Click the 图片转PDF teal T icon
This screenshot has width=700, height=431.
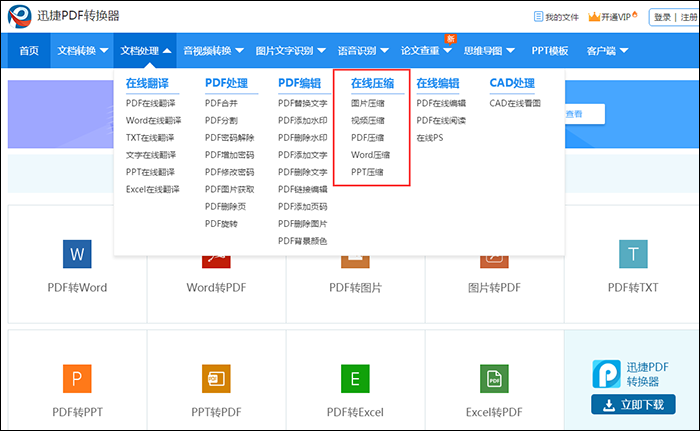[633, 255]
